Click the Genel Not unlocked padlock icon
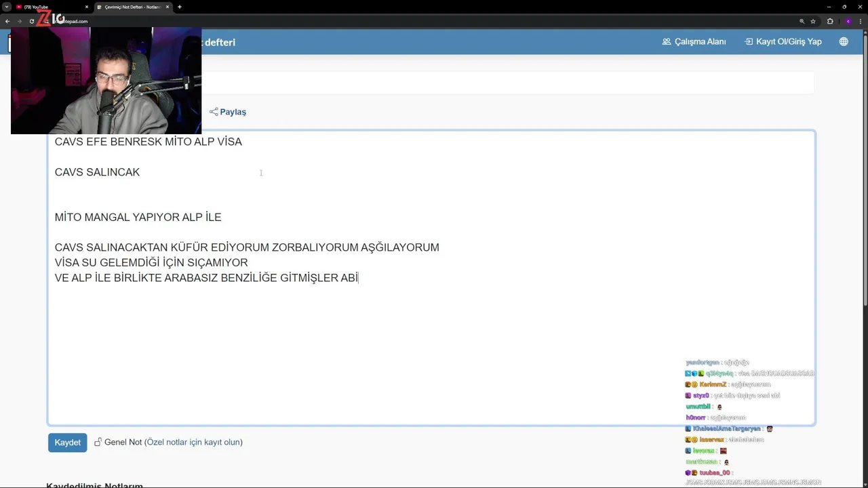This screenshot has height=488, width=868. coord(98,442)
